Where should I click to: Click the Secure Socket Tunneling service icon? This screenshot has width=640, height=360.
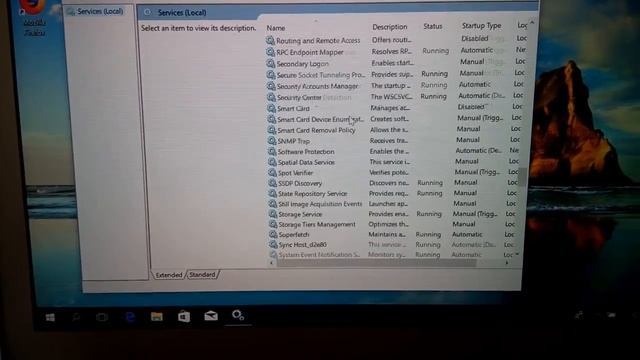270,75
